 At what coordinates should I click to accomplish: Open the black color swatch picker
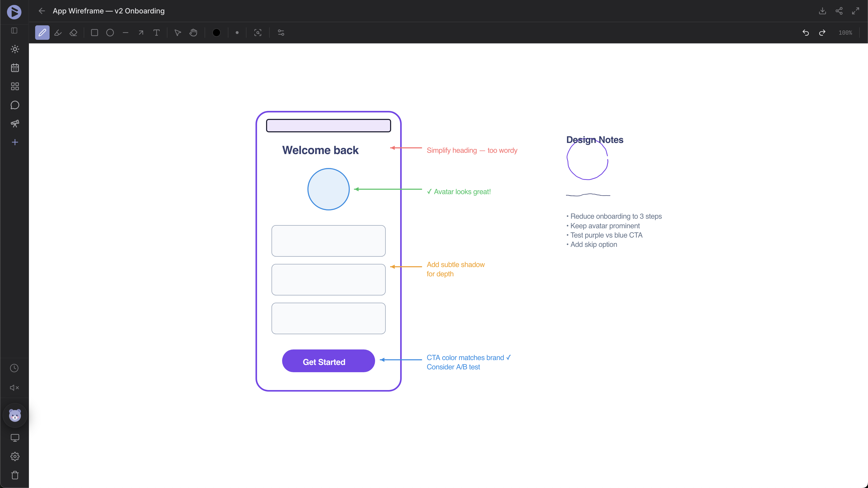(216, 32)
